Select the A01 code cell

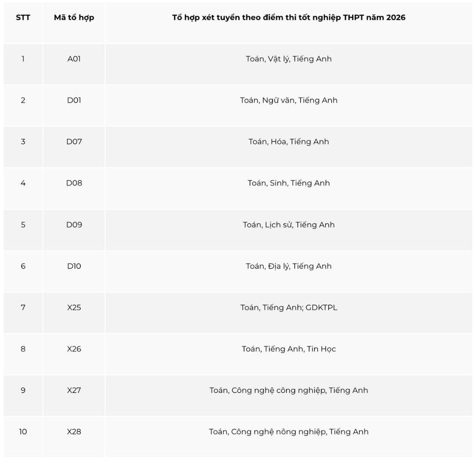click(74, 59)
